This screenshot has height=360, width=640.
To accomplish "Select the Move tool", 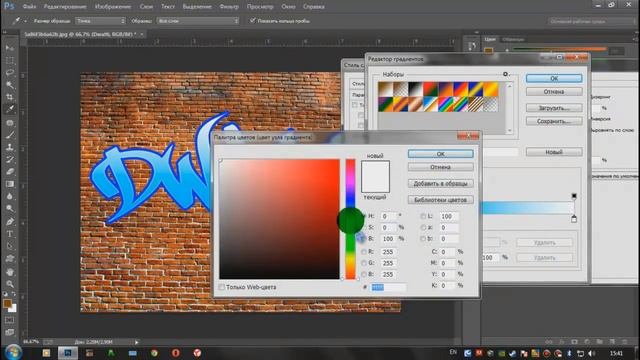I will (x=10, y=48).
